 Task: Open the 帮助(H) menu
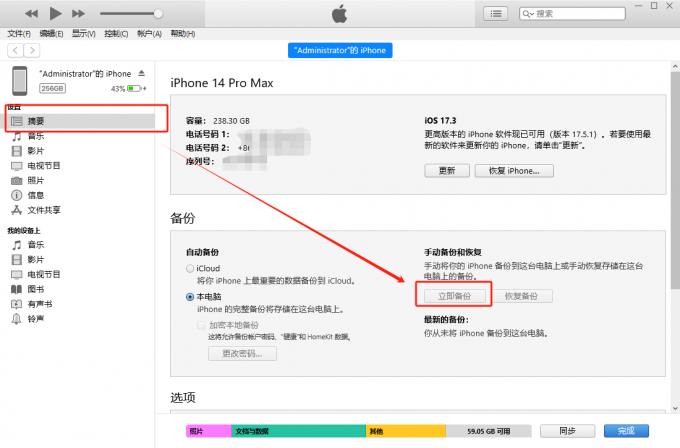pyautogui.click(x=183, y=34)
